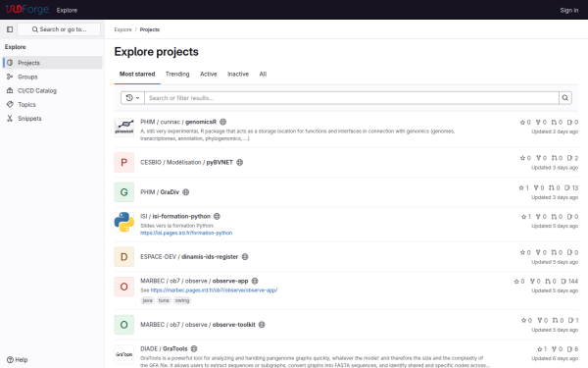Click the globe icon beside dinamis-ids-register

point(245,257)
